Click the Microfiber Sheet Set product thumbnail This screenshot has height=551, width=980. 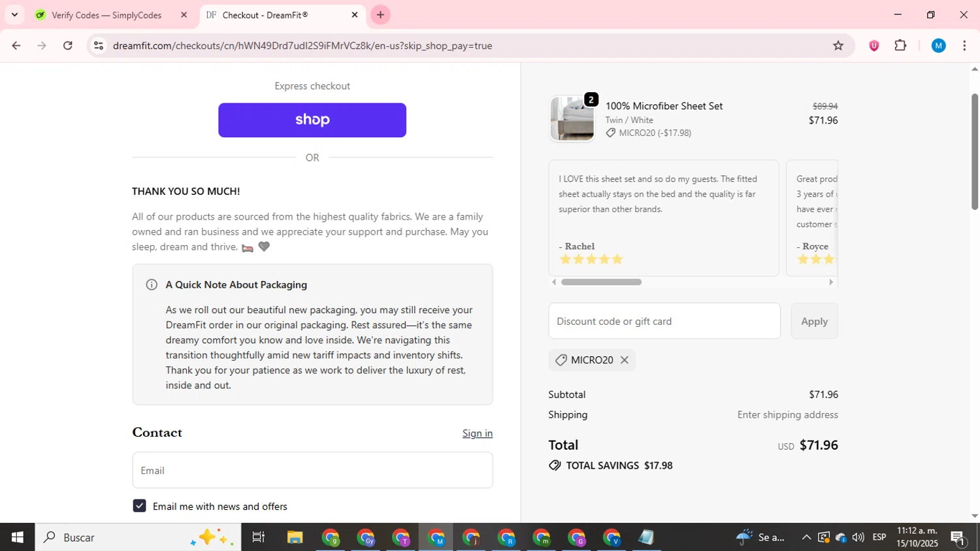572,118
